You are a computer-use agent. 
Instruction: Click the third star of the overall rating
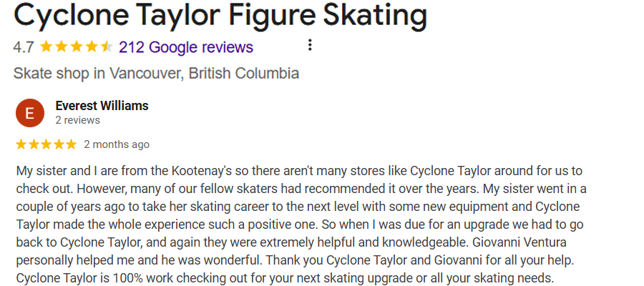pos(77,47)
